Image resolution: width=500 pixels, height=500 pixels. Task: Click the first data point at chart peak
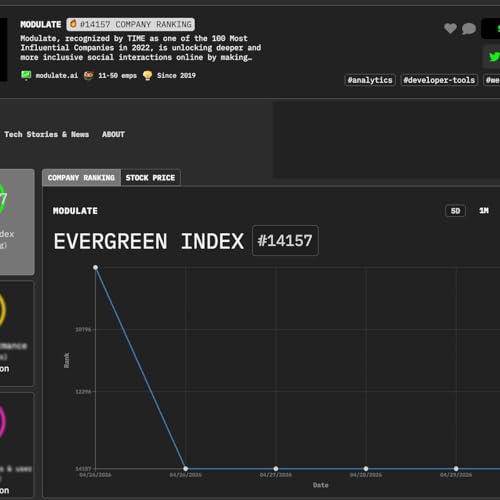click(95, 267)
